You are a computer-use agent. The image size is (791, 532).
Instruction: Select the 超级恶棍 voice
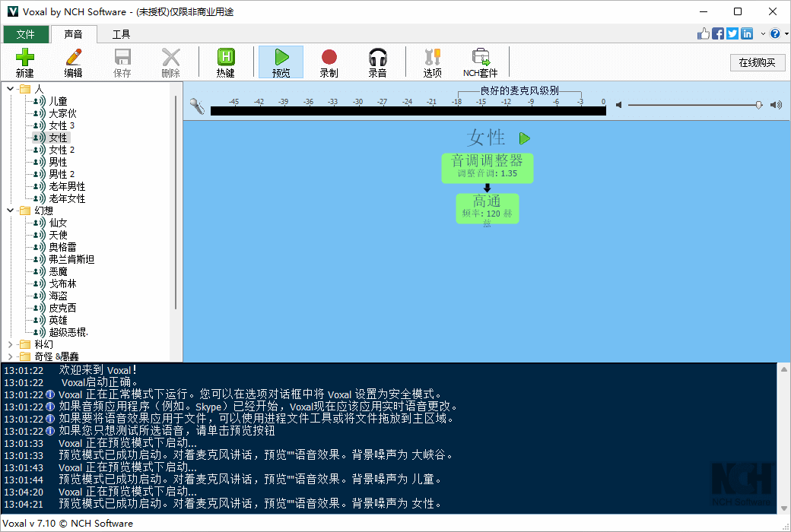click(68, 332)
